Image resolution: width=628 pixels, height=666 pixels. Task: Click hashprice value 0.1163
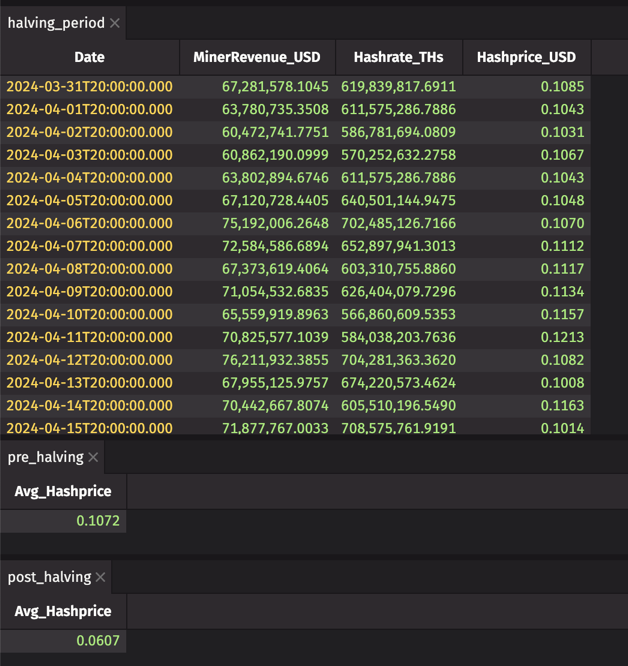pos(563,406)
